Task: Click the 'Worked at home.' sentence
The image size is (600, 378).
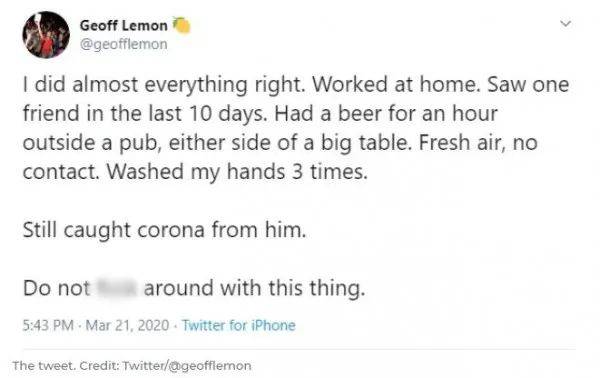Action: point(396,84)
